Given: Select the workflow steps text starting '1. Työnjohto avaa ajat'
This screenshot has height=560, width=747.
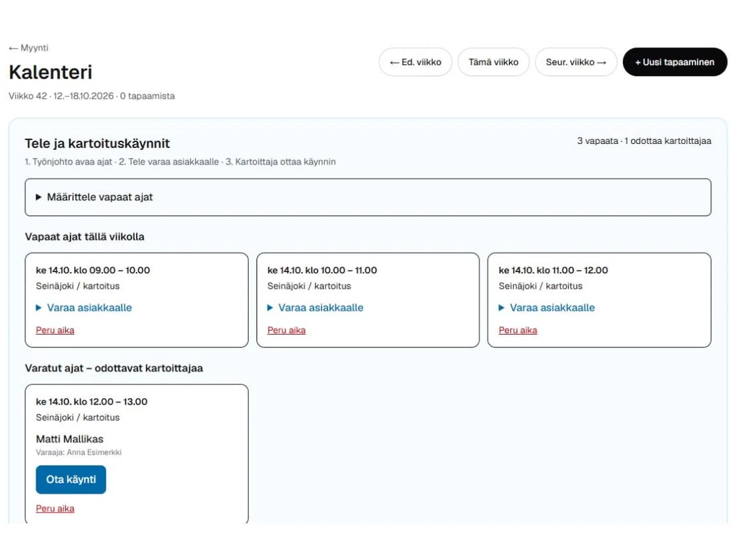Looking at the screenshot, I should point(180,162).
